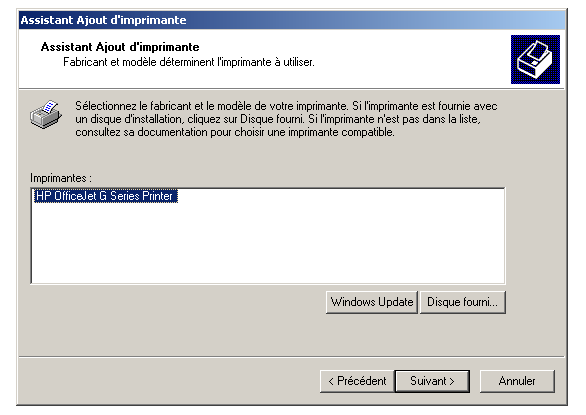This screenshot has height=415, width=586.
Task: Click empty space inside the Imprimantes list box
Action: pyautogui.click(x=268, y=243)
